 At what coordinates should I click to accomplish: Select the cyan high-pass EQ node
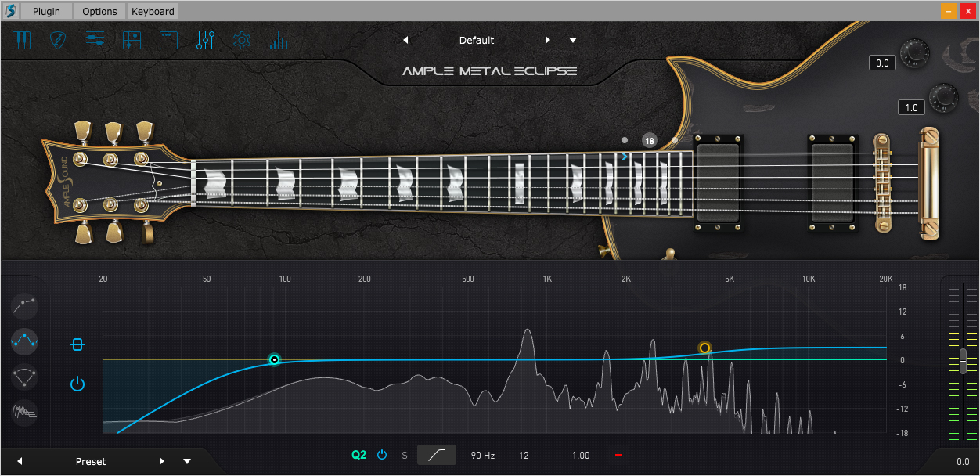pyautogui.click(x=274, y=360)
